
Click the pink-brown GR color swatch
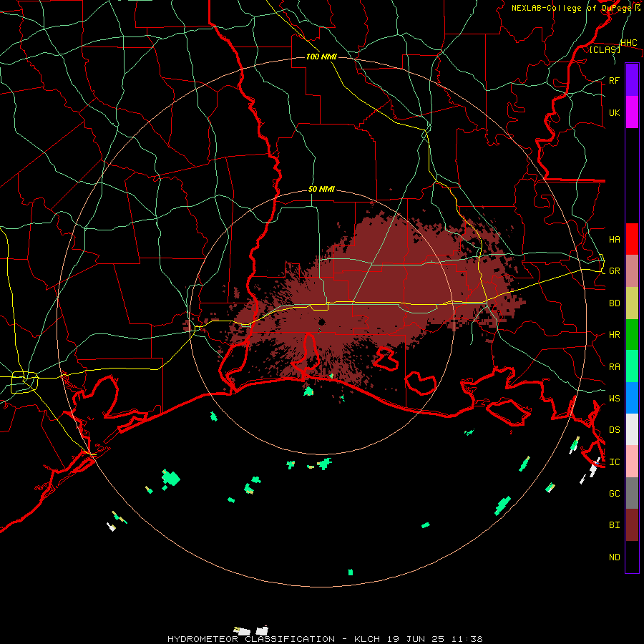click(632, 270)
